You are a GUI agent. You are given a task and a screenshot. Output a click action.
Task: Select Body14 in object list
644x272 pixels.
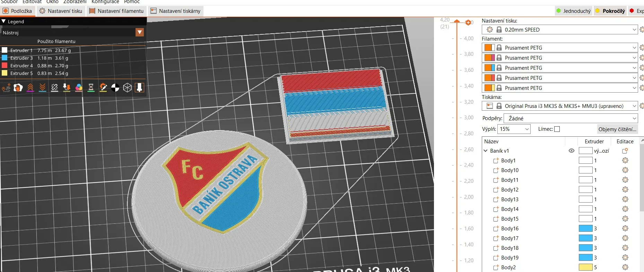(x=510, y=209)
